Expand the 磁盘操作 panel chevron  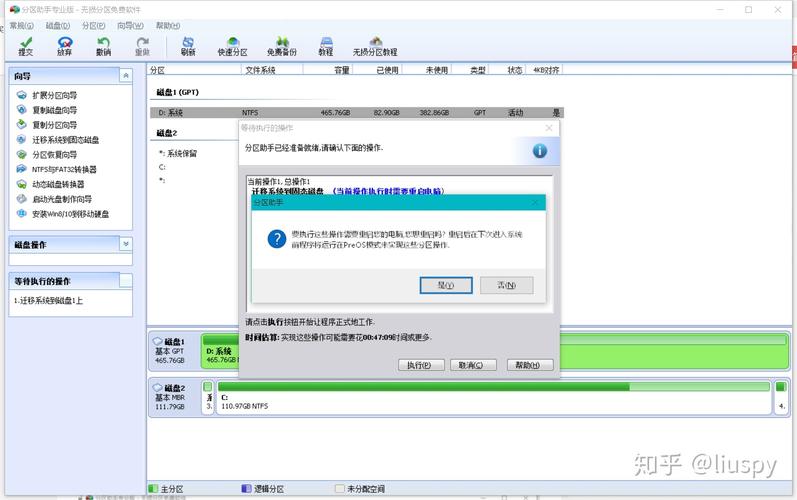coord(126,244)
